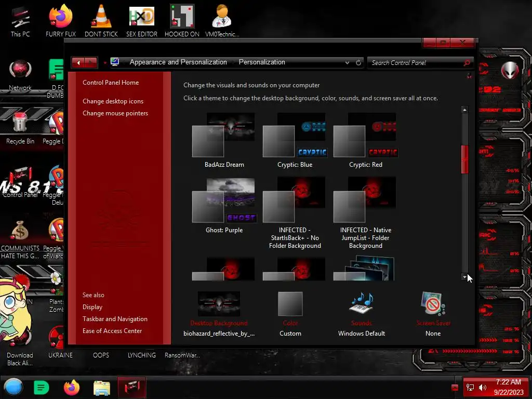The image size is (532, 399).
Task: Open the RansomWar... desktop shortcut label
Action: click(182, 355)
